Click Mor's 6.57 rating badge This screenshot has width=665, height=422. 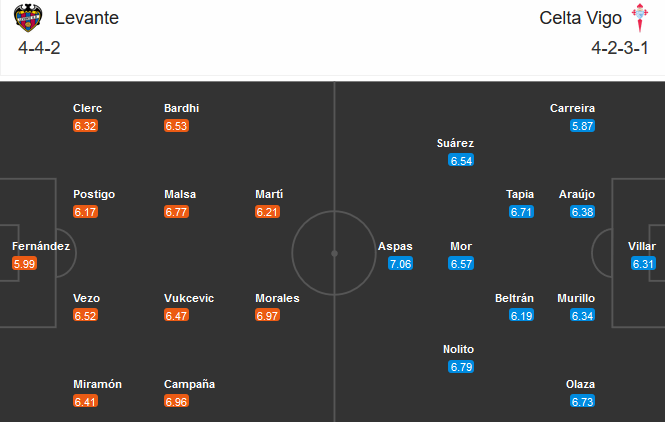coord(461,264)
